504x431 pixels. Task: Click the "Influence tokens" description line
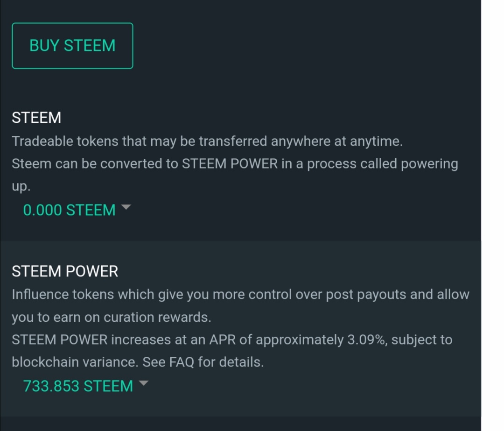tap(240, 295)
